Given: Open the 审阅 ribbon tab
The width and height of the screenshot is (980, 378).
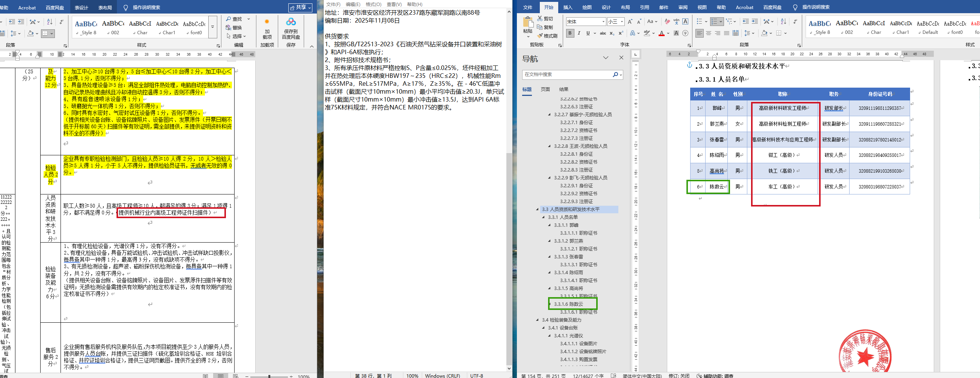Looking at the screenshot, I should coord(683,7).
